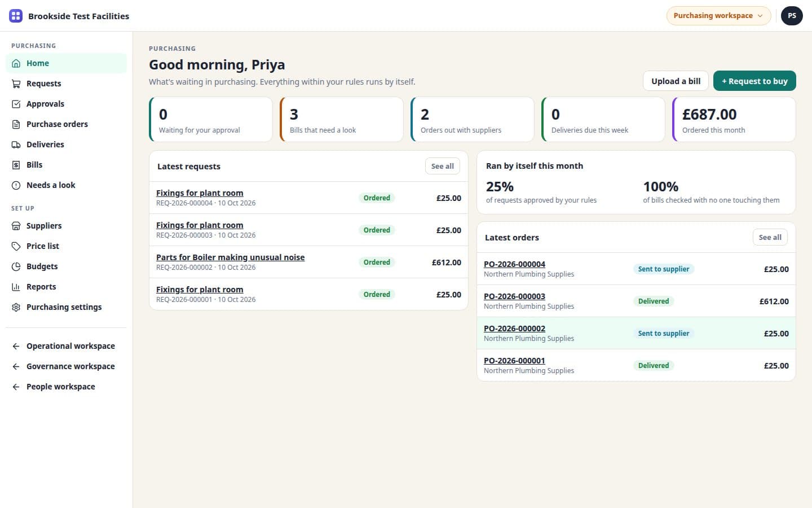Navigate to Bills in the sidebar
The image size is (812, 508).
(x=66, y=165)
